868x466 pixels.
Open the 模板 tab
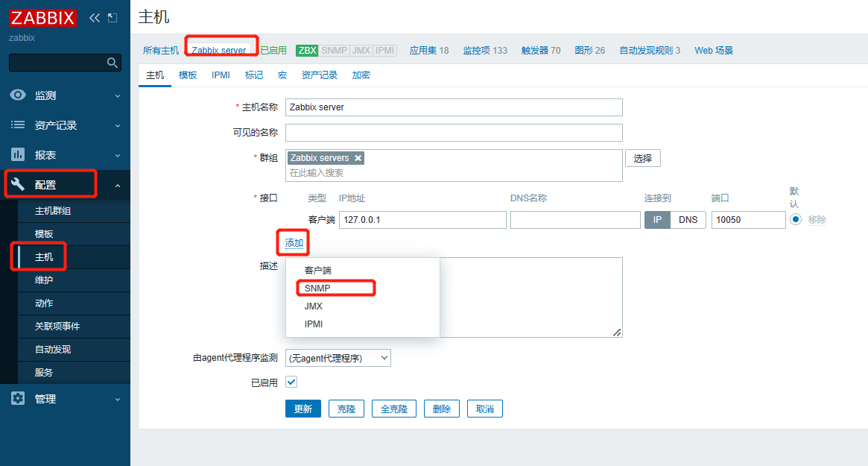[x=188, y=75]
